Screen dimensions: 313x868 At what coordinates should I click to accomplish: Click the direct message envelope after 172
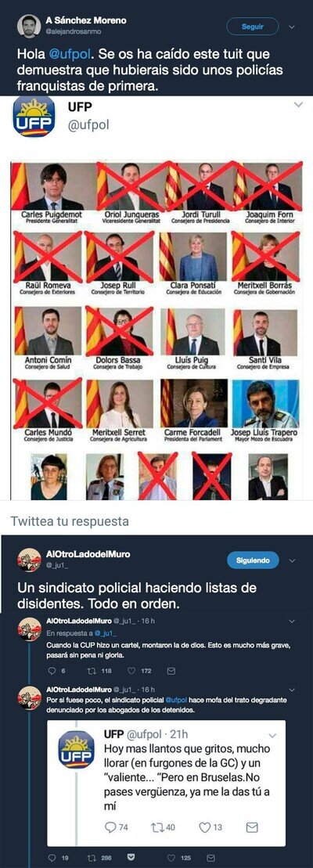pyautogui.click(x=171, y=671)
